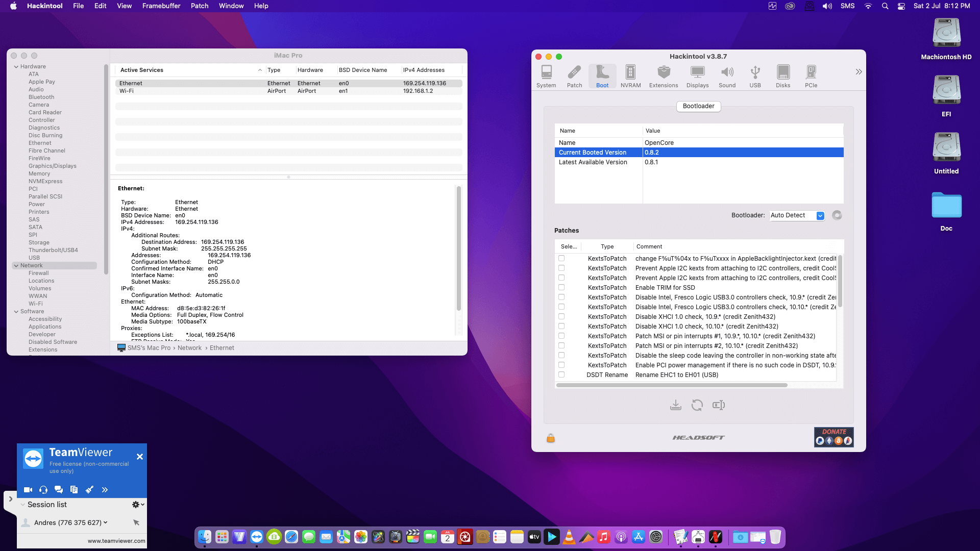Click the refresh icon below Patches list

pyautogui.click(x=697, y=405)
